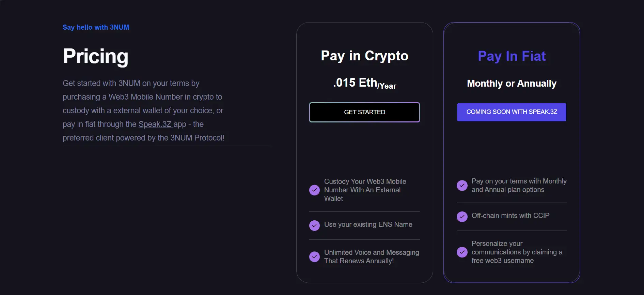
Task: Select the Pay In Fiat heading
Action: click(512, 56)
